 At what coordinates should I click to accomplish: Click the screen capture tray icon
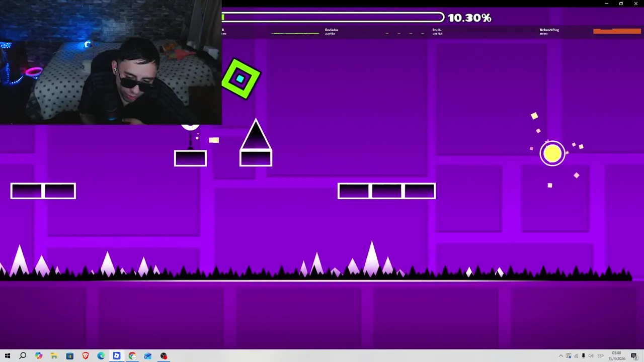pyautogui.click(x=569, y=356)
